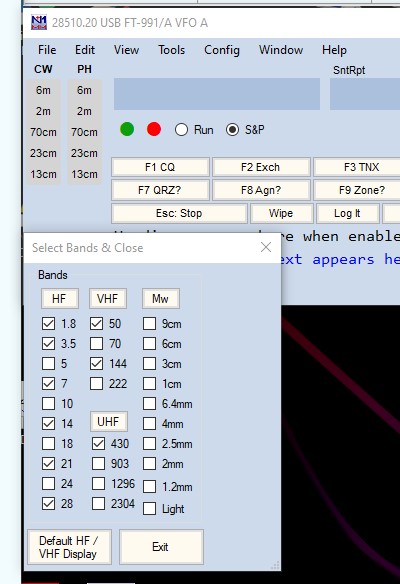Image resolution: width=400 pixels, height=584 pixels.
Task: Open the Help menu
Action: coord(334,50)
